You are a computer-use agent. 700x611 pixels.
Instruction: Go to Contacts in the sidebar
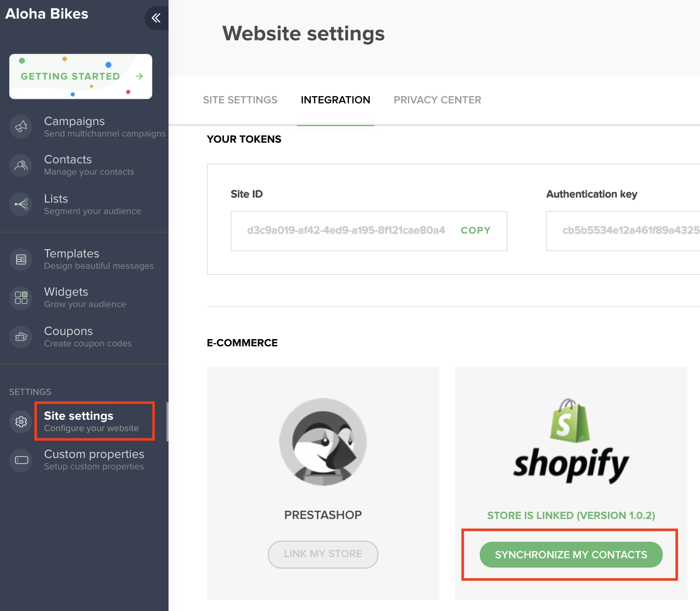(84, 165)
